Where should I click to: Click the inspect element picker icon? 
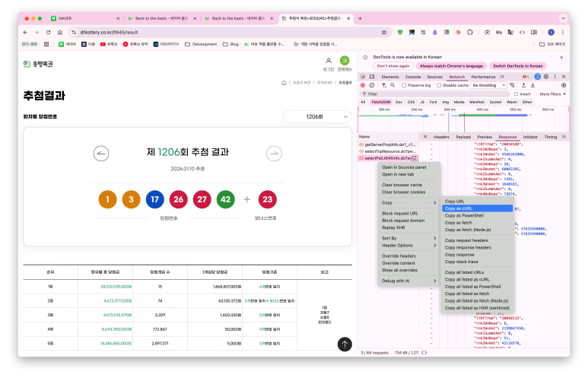pos(363,77)
